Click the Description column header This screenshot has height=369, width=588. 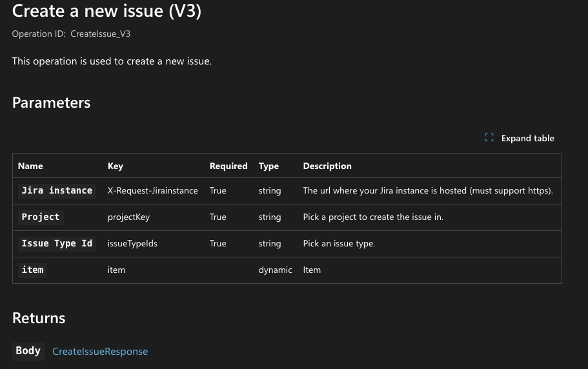pyautogui.click(x=327, y=166)
